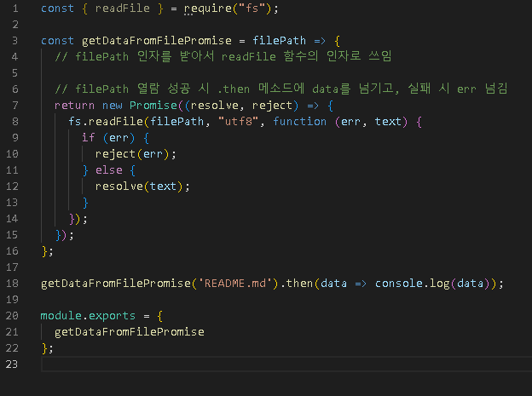532x396 pixels.
Task: Click the function keyword on line 8
Action: pyautogui.click(x=300, y=122)
